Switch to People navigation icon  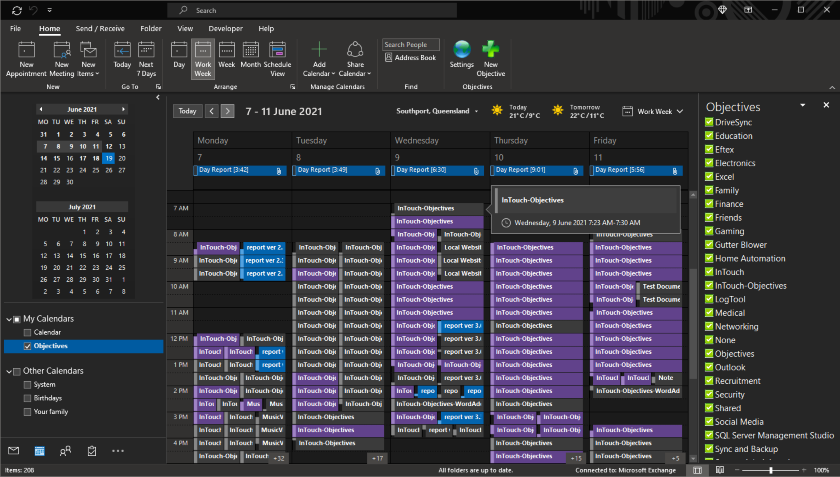65,451
